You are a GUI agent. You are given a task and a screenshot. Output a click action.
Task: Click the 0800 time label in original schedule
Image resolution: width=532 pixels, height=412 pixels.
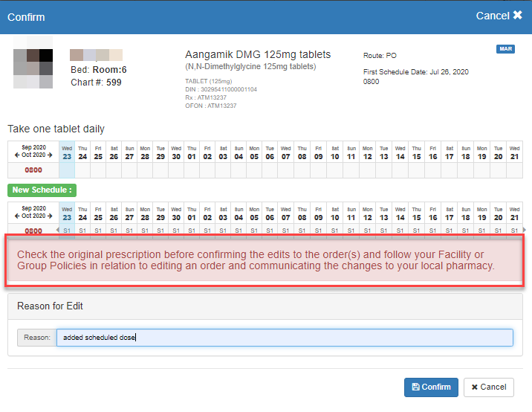[33, 170]
